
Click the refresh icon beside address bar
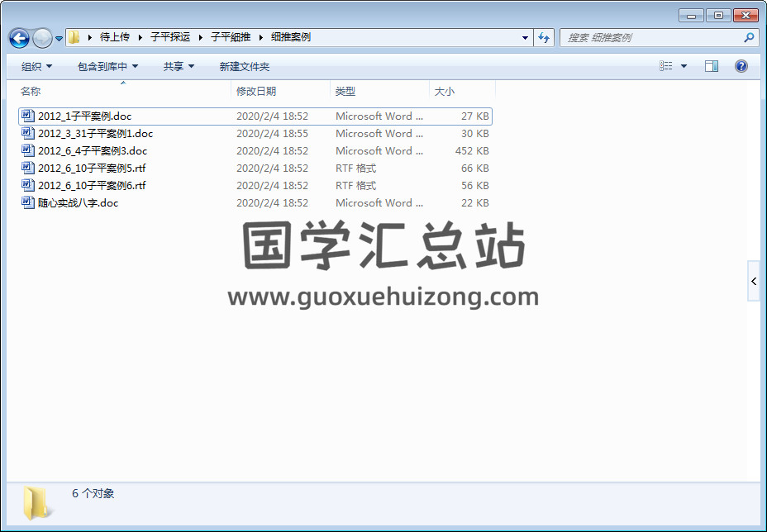[x=544, y=38]
